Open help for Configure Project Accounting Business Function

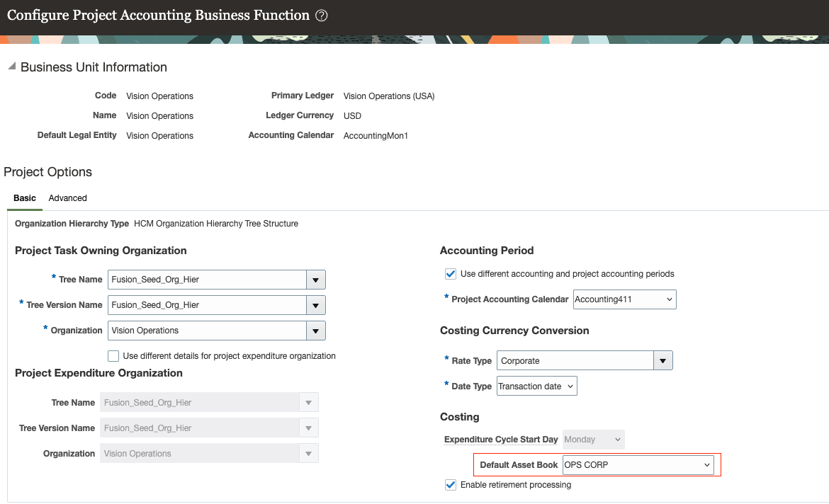(321, 14)
